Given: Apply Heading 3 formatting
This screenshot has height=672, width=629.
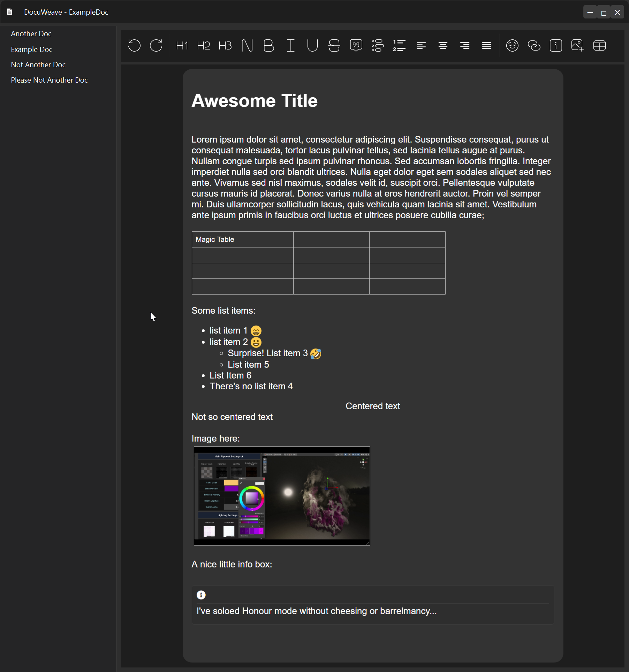Looking at the screenshot, I should (225, 46).
